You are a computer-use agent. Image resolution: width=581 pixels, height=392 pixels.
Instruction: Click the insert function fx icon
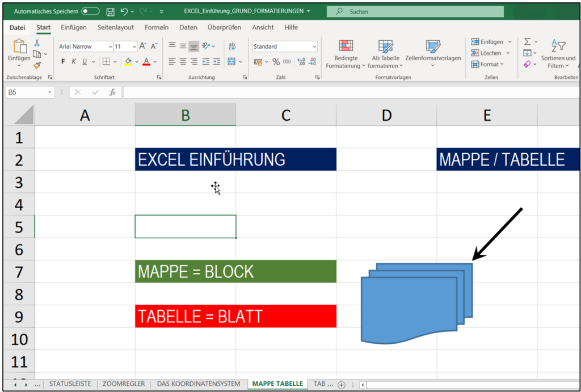click(113, 92)
